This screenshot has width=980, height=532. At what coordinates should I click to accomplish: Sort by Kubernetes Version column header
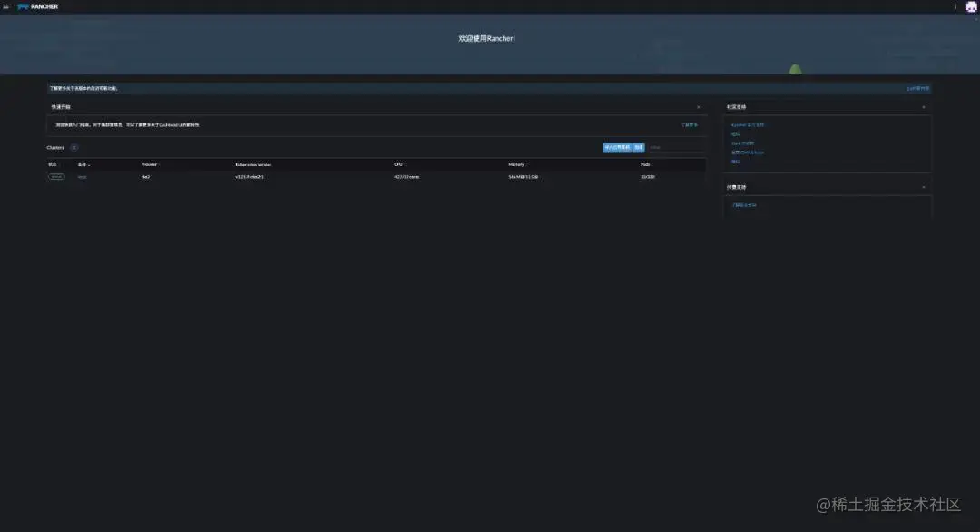pos(254,164)
